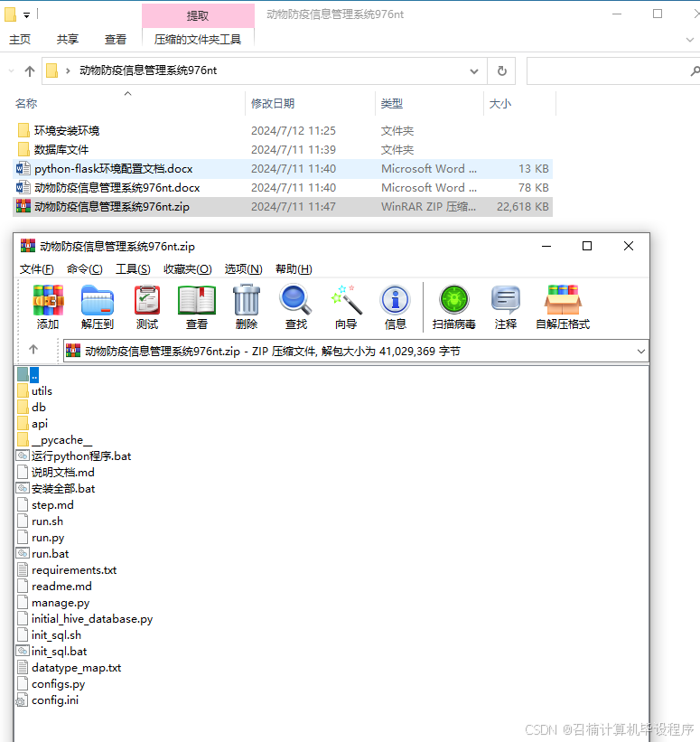
Task: Click the 提取 contextual tab
Action: [198, 15]
